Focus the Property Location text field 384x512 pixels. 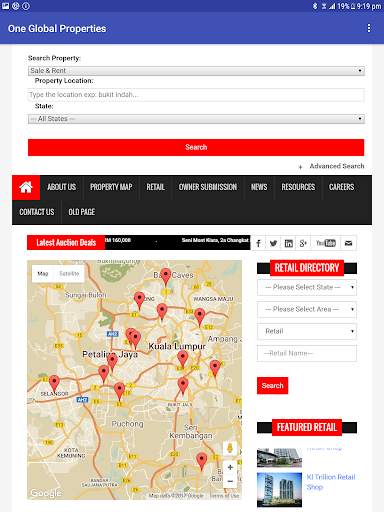pyautogui.click(x=196, y=95)
